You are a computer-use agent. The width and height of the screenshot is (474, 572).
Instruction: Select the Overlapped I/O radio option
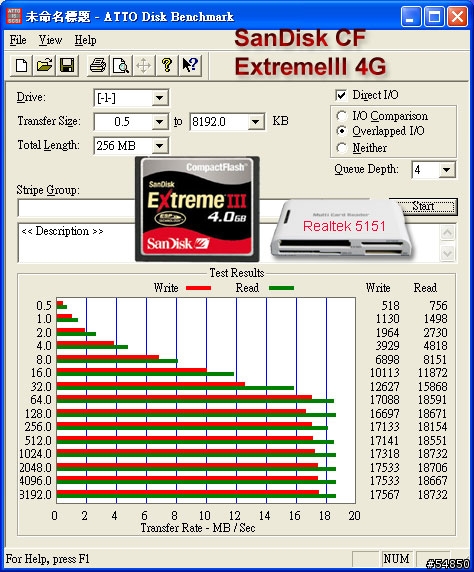(342, 131)
